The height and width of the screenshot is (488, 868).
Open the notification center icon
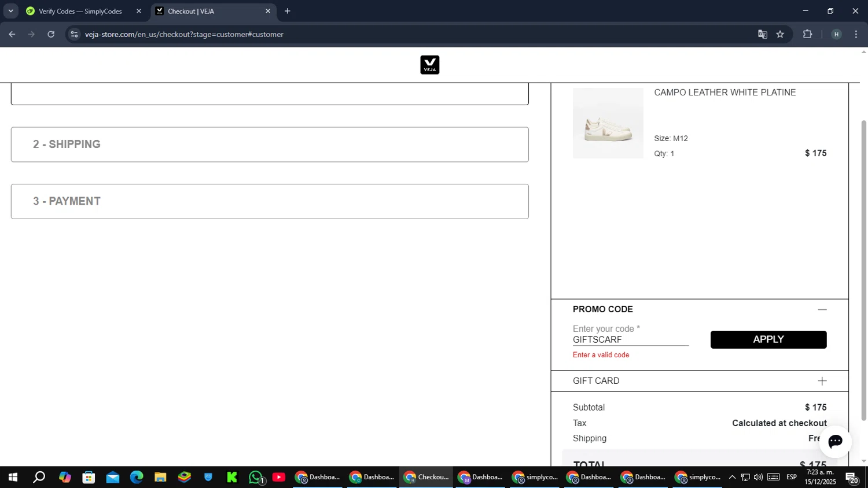852,477
